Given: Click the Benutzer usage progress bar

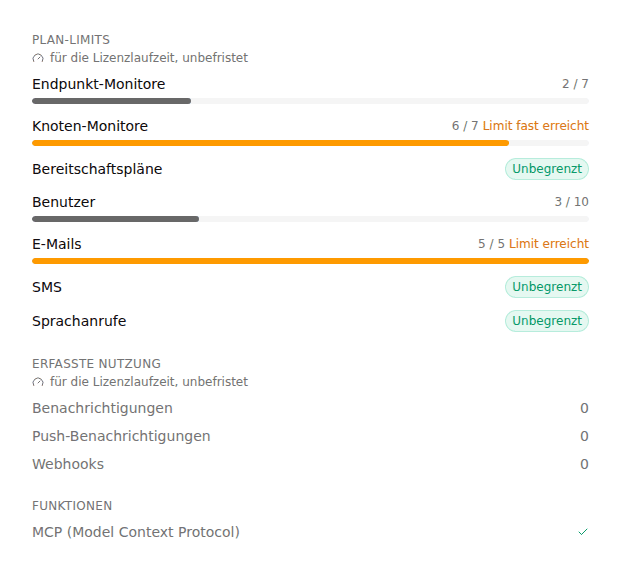Looking at the screenshot, I should coord(310,219).
